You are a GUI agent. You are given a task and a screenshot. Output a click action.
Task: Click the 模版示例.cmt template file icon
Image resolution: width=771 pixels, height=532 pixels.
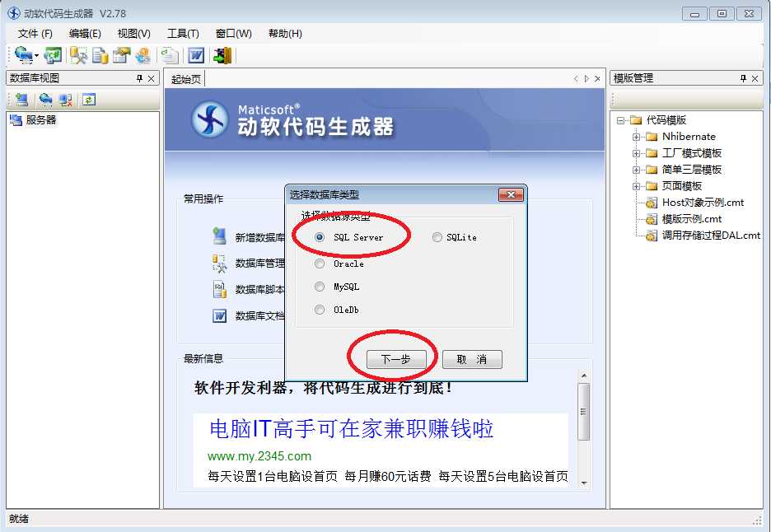[x=651, y=219]
